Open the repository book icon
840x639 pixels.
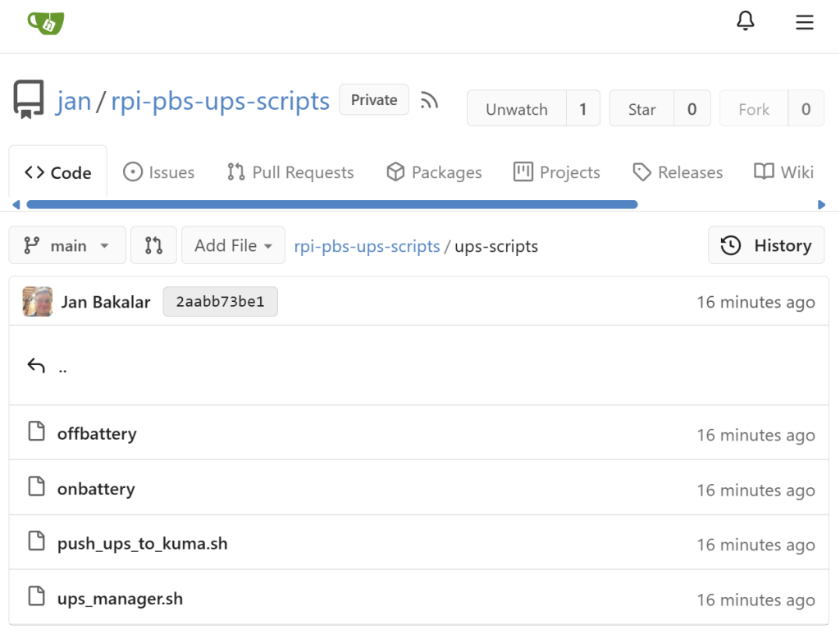click(28, 98)
